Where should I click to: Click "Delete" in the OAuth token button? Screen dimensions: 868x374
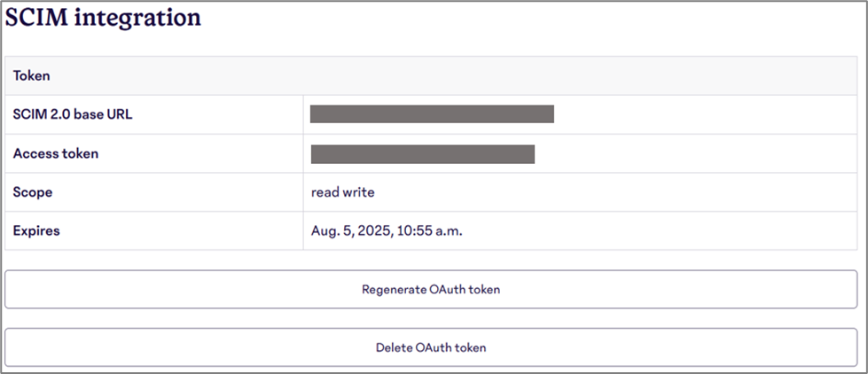(x=393, y=347)
